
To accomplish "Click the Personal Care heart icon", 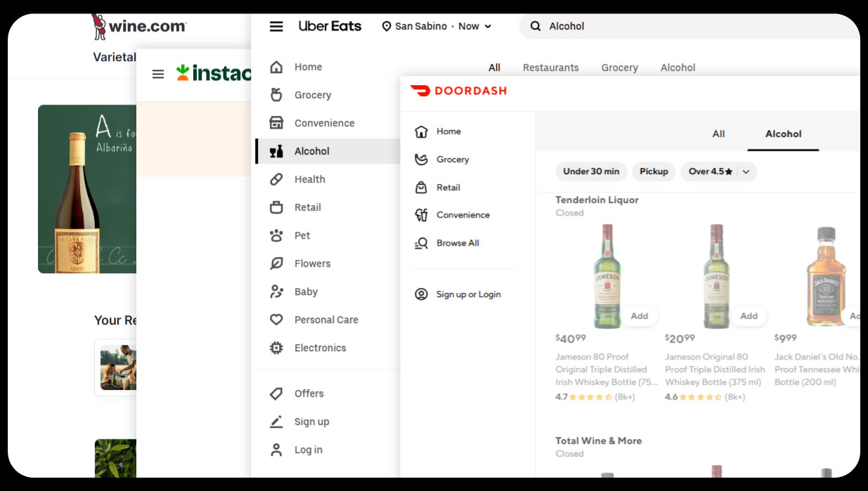I will [x=276, y=320].
